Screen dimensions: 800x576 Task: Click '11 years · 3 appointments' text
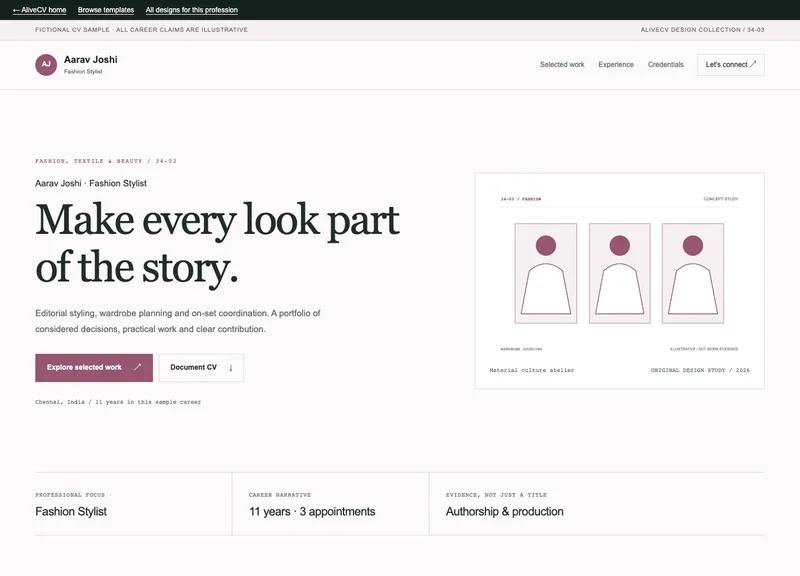(x=312, y=511)
